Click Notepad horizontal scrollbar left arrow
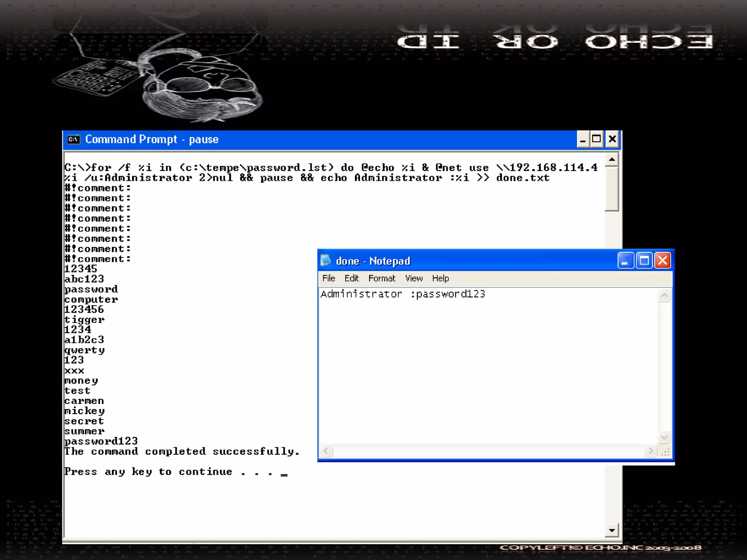 [326, 451]
